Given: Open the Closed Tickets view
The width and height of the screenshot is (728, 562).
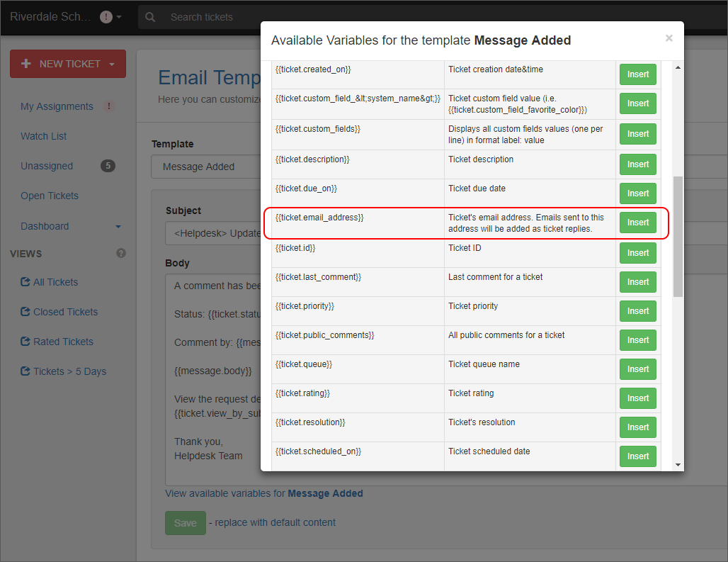Looking at the screenshot, I should [x=65, y=312].
